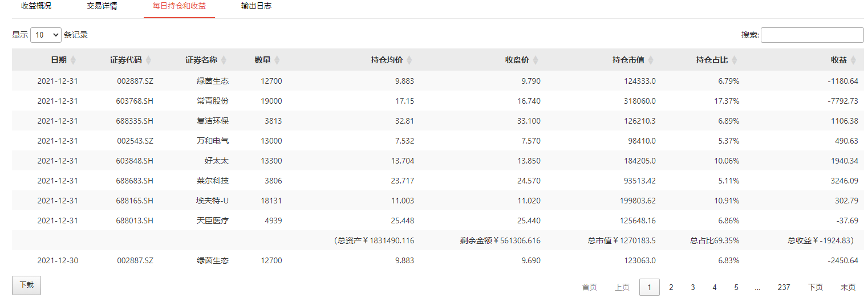This screenshot has width=868, height=298.
Task: Focus the 搜索 search input field
Action: coord(812,35)
